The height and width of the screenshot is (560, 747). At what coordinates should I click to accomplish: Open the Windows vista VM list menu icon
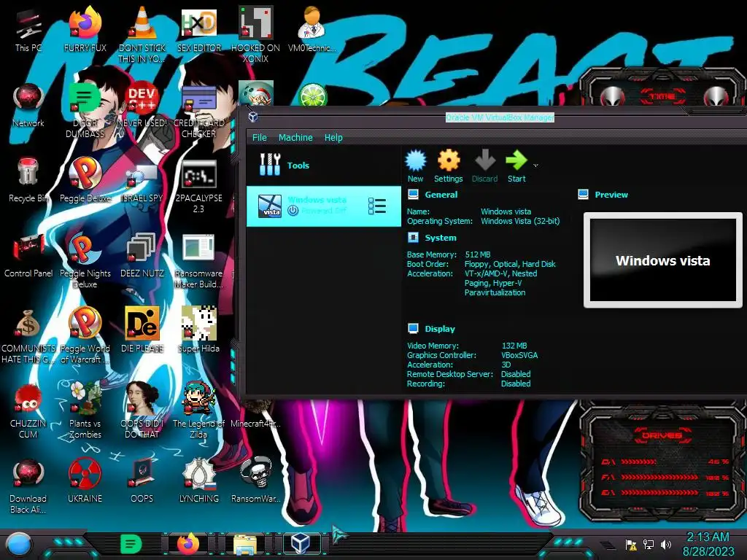pyautogui.click(x=377, y=206)
